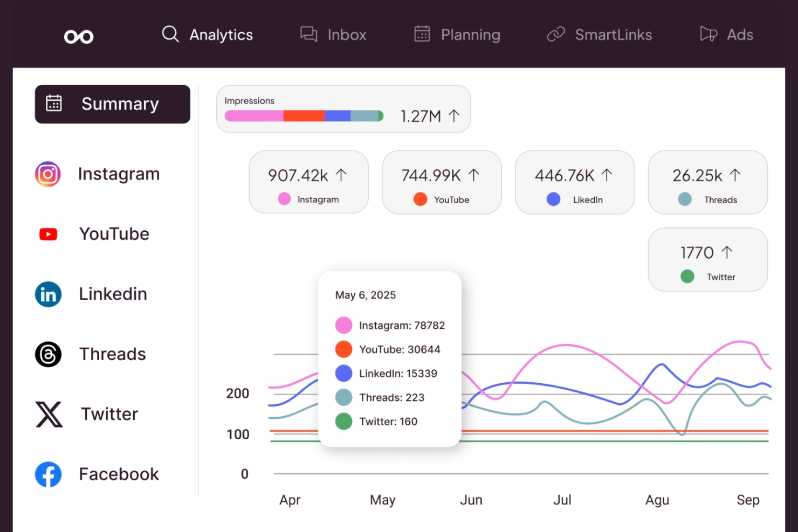Click the Facebook logo in sidebar
Image resolution: width=798 pixels, height=532 pixels.
48,475
